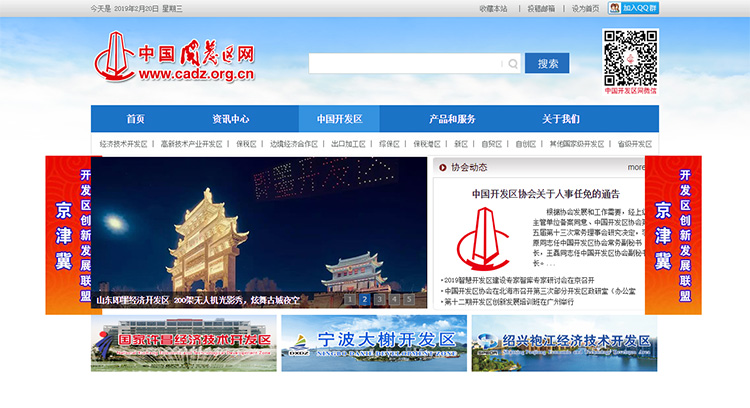Screen dimensions: 750x408
Task: Go to slide 4 of the carousel
Action: click(394, 299)
